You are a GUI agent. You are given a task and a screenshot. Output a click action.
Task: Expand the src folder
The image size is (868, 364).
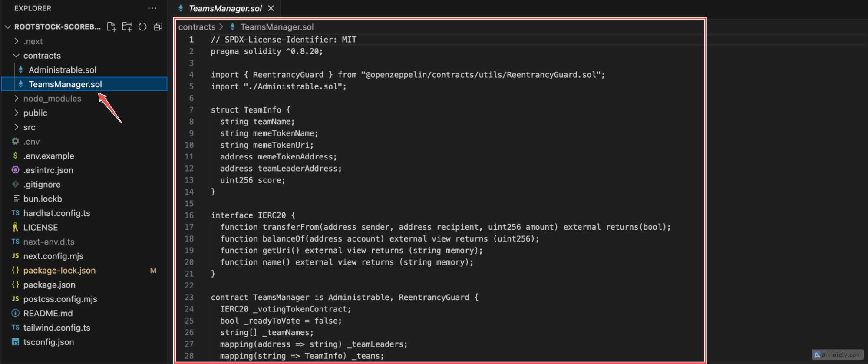pyautogui.click(x=29, y=127)
